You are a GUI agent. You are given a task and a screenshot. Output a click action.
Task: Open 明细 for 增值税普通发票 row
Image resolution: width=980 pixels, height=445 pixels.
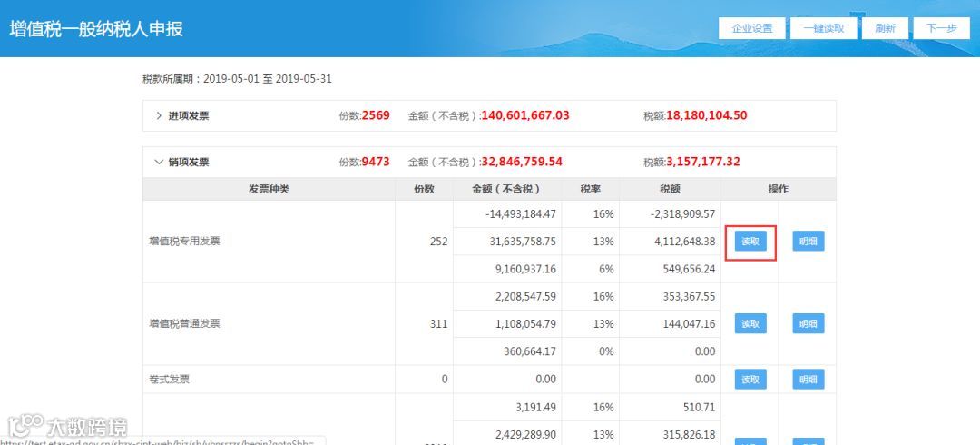(x=808, y=323)
